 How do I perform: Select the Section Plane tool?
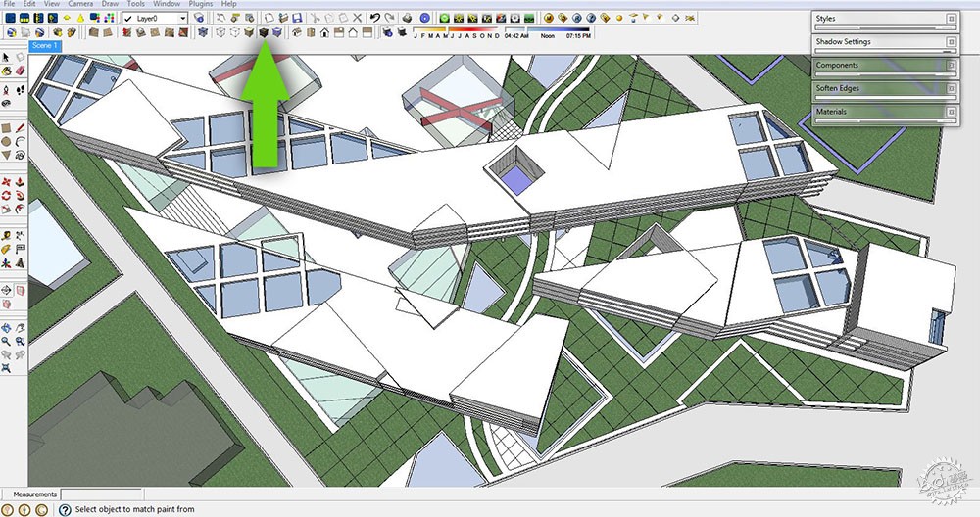6,290
